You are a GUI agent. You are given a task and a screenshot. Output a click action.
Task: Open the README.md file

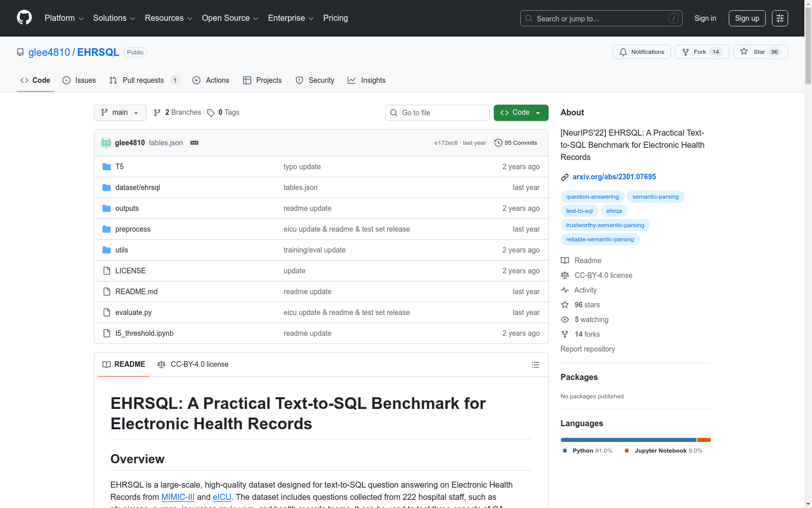tap(137, 292)
